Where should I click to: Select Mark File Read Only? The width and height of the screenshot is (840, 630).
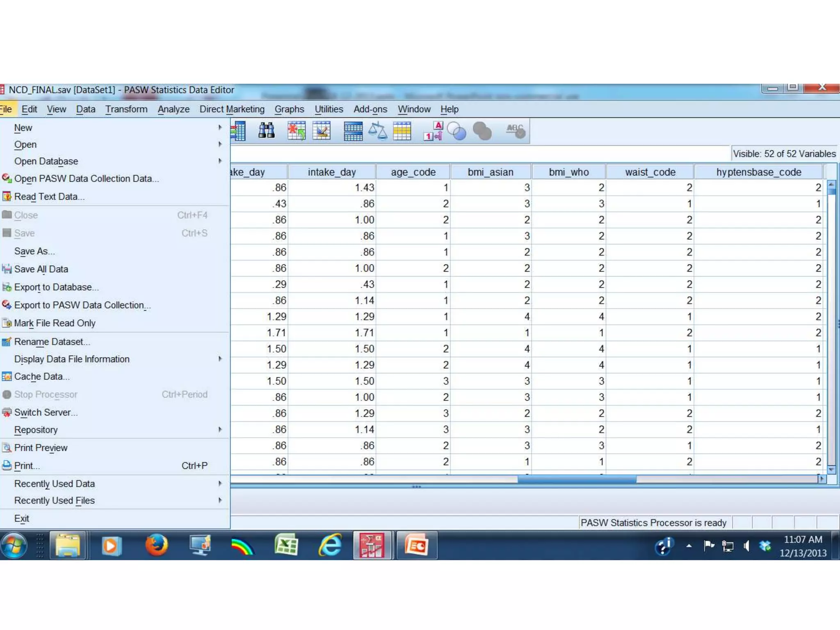pyautogui.click(x=55, y=323)
